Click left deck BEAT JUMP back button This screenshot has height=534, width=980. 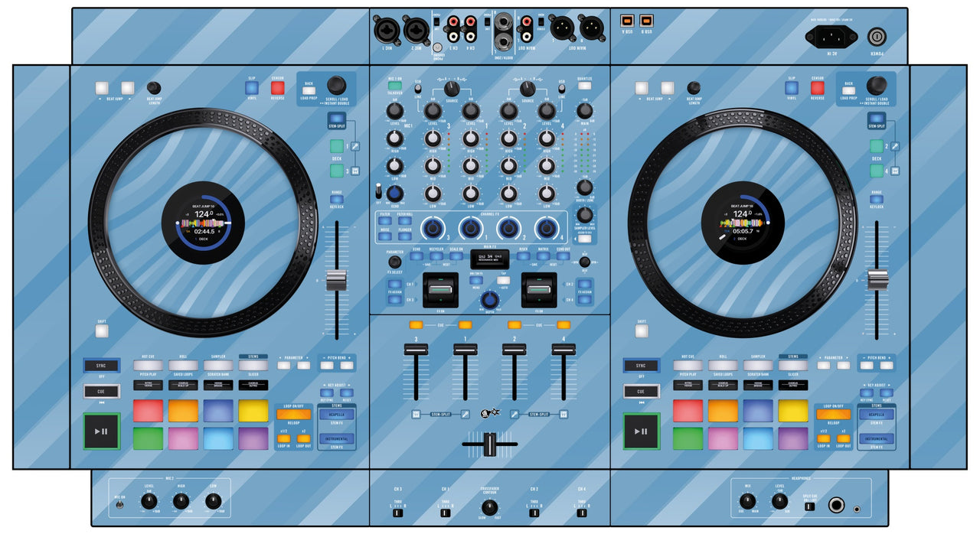coord(102,88)
